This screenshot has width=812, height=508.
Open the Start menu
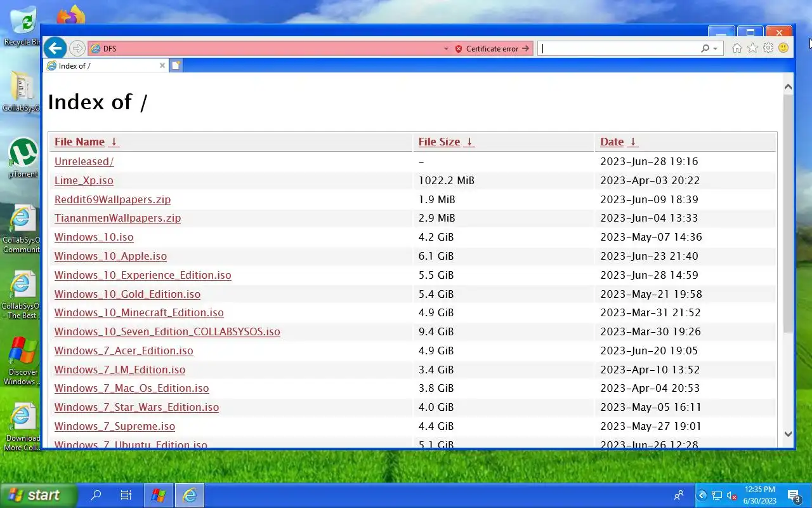pos(38,495)
